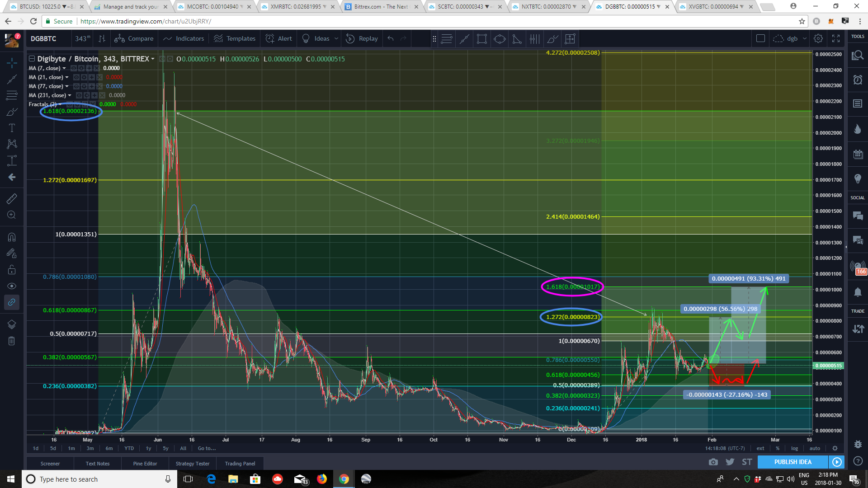Open the object tree layers panel
The image size is (868, 488).
(x=12, y=324)
